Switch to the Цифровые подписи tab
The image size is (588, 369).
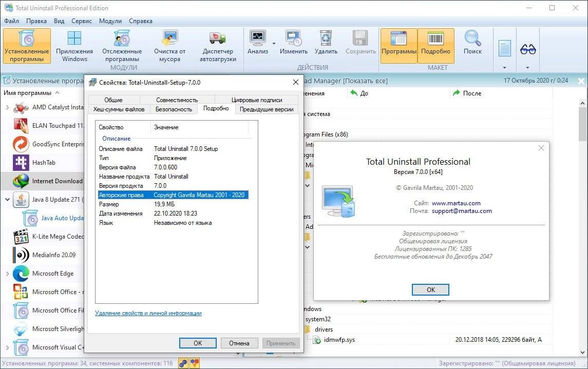coord(257,100)
